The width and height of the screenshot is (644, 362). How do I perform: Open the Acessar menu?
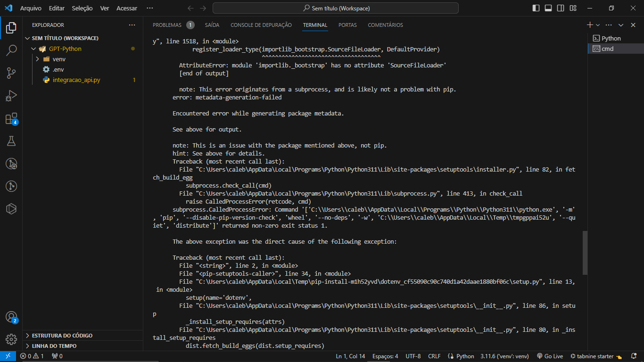click(x=127, y=8)
